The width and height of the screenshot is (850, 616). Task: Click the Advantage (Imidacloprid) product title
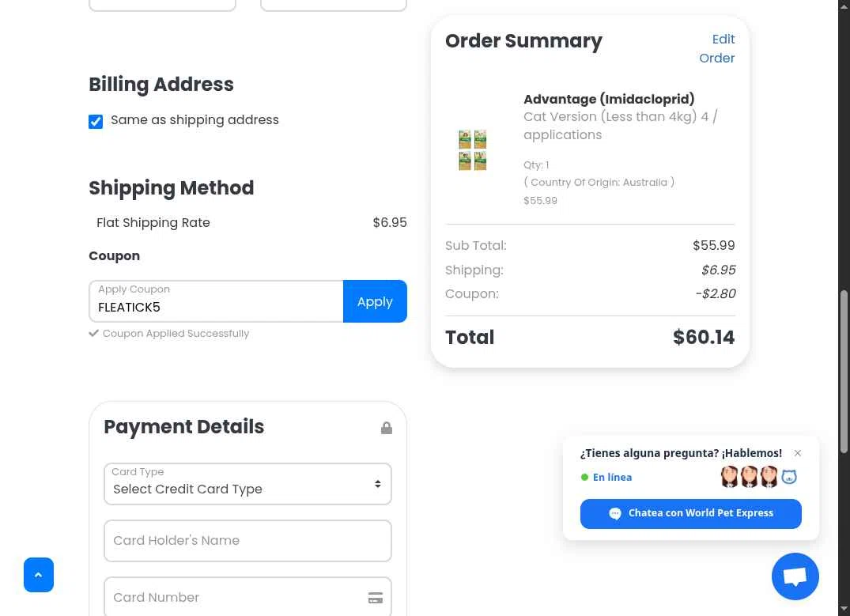click(609, 99)
